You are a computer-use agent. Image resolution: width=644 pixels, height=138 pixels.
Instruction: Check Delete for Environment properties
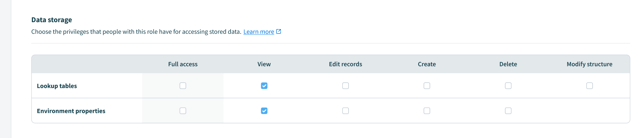(508, 111)
